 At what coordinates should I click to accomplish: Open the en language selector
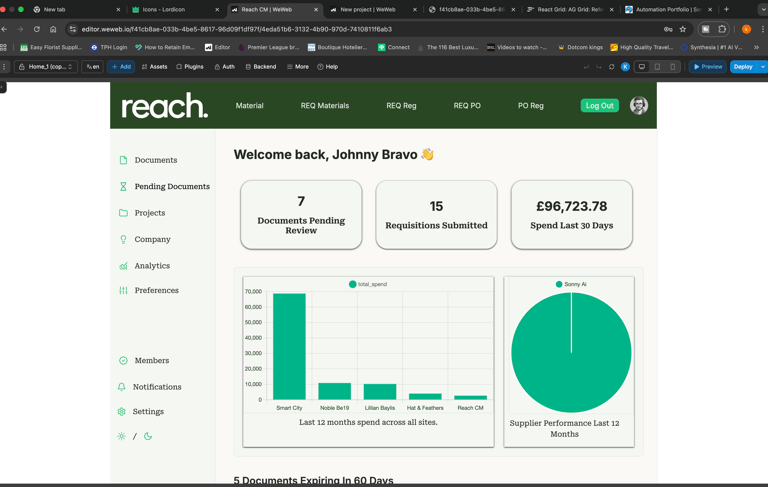click(x=93, y=67)
